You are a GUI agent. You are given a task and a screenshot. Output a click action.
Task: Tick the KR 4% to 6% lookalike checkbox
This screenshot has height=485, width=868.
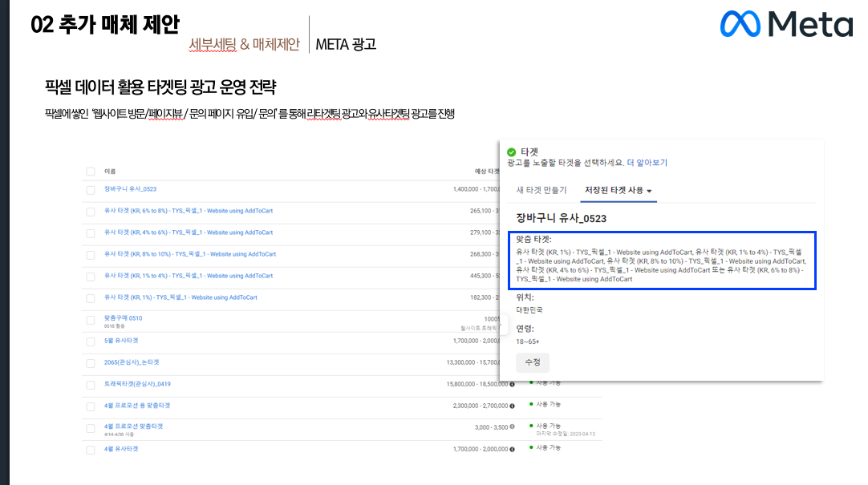[91, 232]
